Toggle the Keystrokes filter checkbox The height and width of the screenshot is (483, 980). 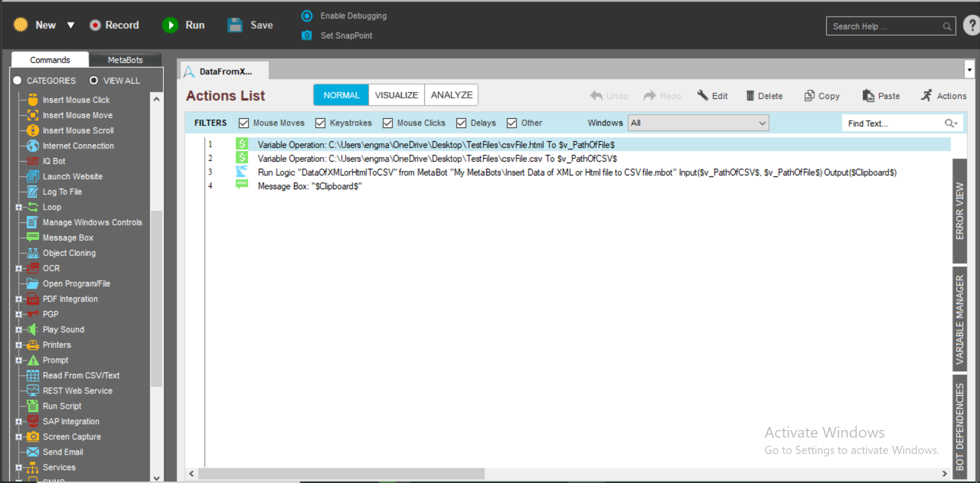tap(321, 123)
